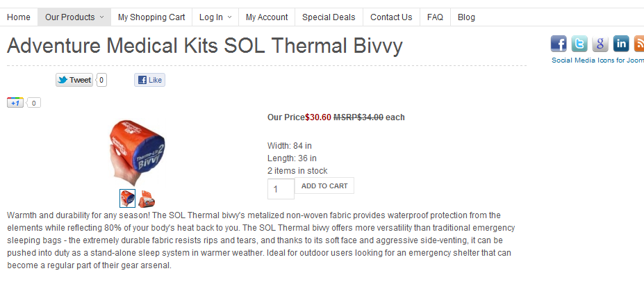Click the Facebook Like button
The width and height of the screenshot is (644, 296).
(x=149, y=80)
